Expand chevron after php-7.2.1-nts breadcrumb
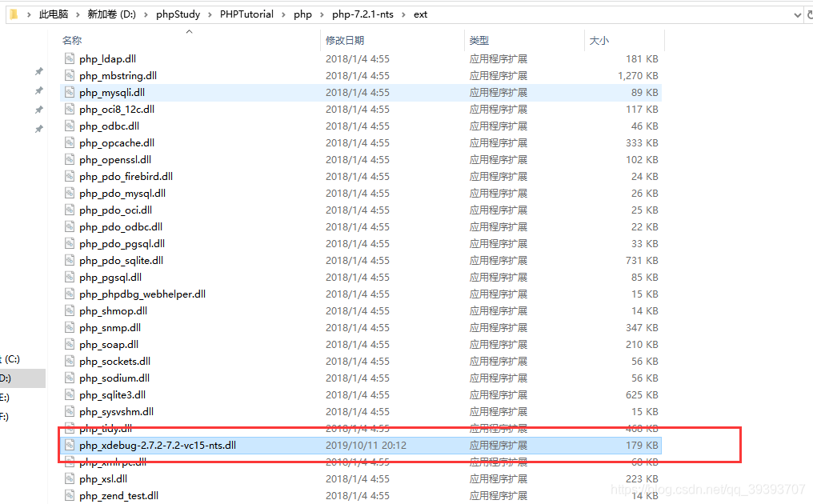813x504 pixels. 403,14
